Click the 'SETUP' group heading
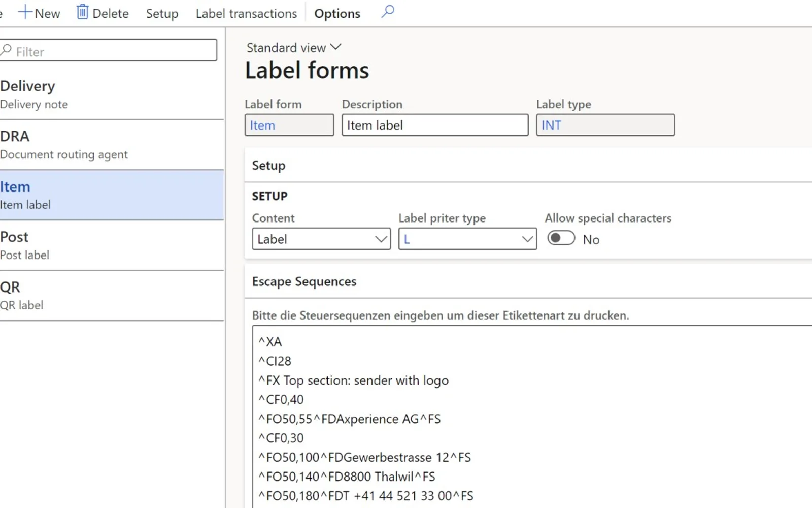The width and height of the screenshot is (812, 508). tap(269, 196)
